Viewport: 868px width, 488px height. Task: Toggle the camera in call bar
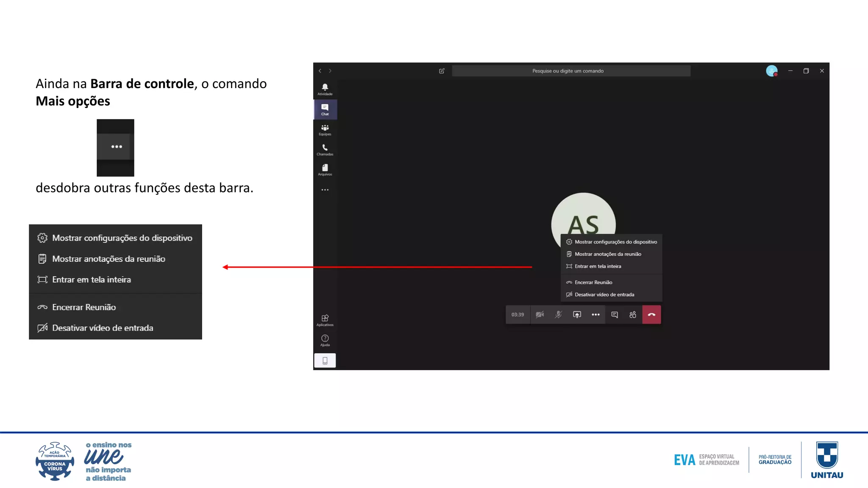[540, 314]
